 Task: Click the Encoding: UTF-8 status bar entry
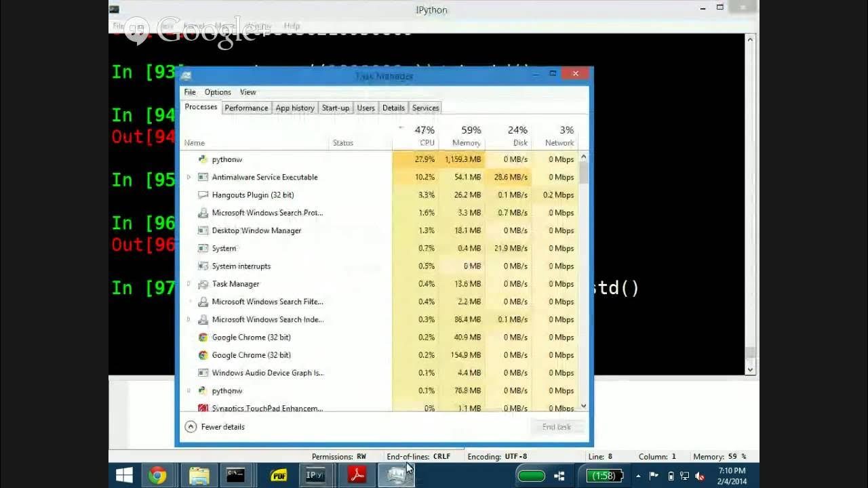(x=497, y=457)
